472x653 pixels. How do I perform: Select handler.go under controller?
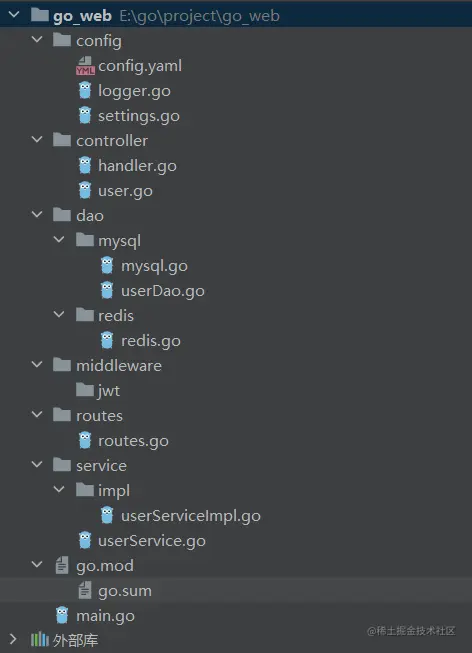click(x=137, y=166)
